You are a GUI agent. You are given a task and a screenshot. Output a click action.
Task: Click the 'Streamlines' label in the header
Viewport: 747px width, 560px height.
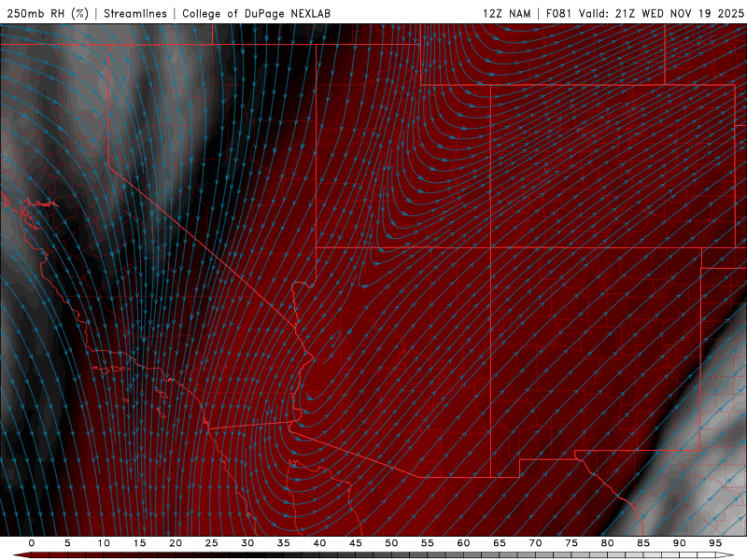(135, 13)
